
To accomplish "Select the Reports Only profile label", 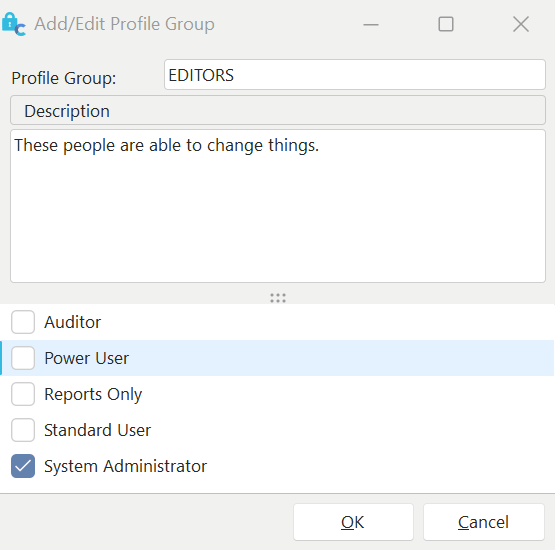I will (93, 395).
